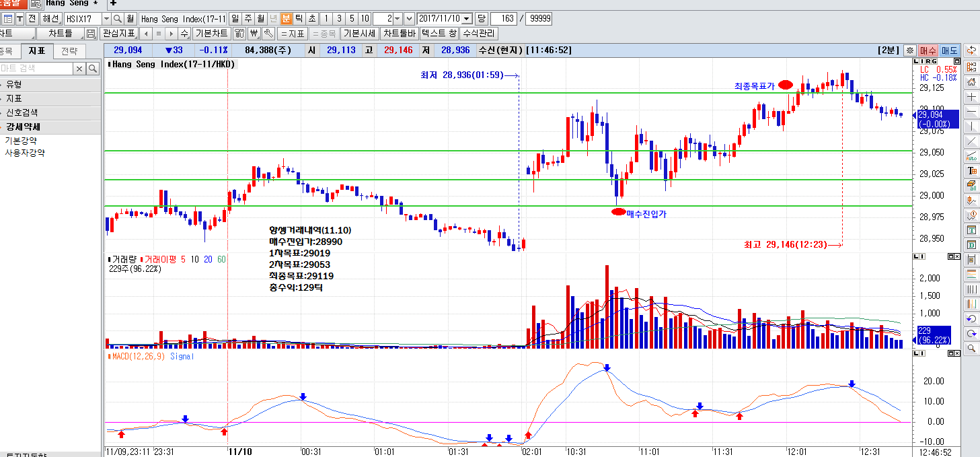The width and height of the screenshot is (980, 457).
Task: Click the 차트툴바 button
Action: [x=400, y=33]
